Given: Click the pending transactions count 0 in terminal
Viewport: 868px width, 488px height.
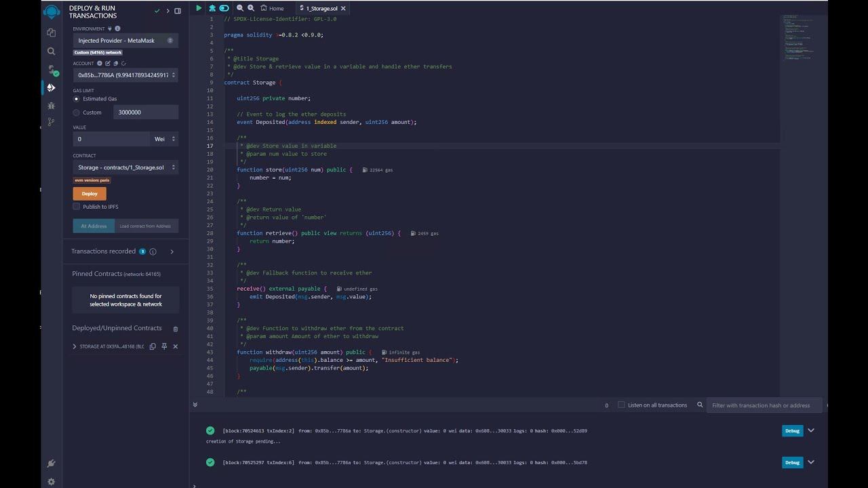Looking at the screenshot, I should tap(606, 405).
